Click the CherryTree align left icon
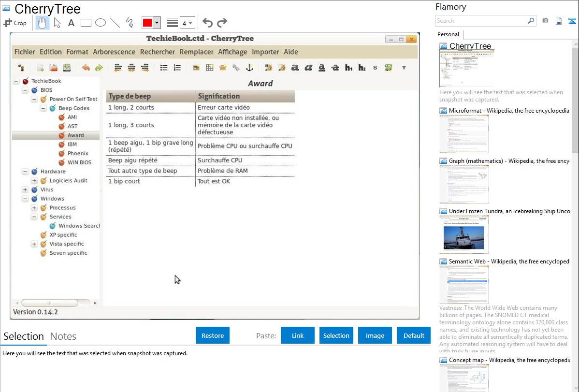The width and height of the screenshot is (579, 392). click(118, 68)
